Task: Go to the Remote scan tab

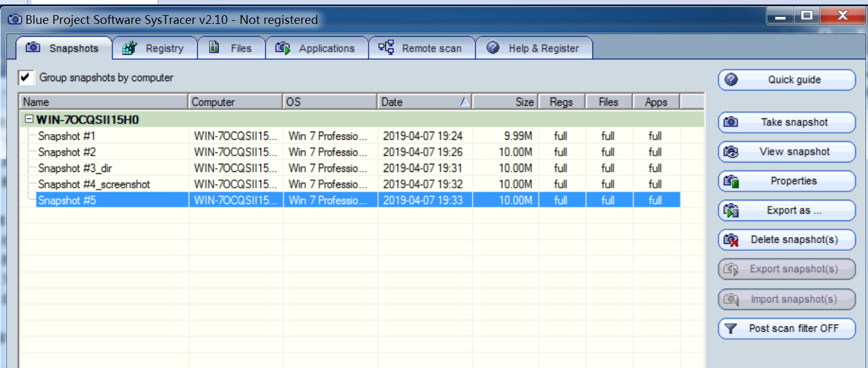Action: coord(421,48)
